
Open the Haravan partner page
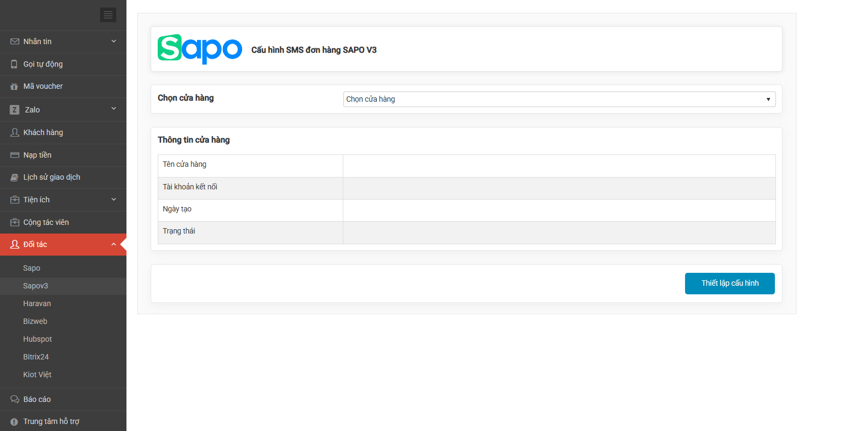click(x=37, y=303)
